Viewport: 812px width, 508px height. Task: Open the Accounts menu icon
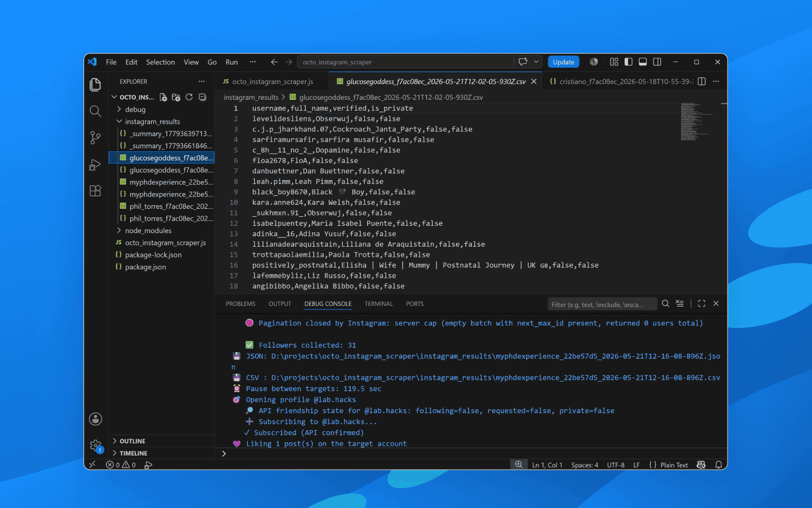point(95,419)
